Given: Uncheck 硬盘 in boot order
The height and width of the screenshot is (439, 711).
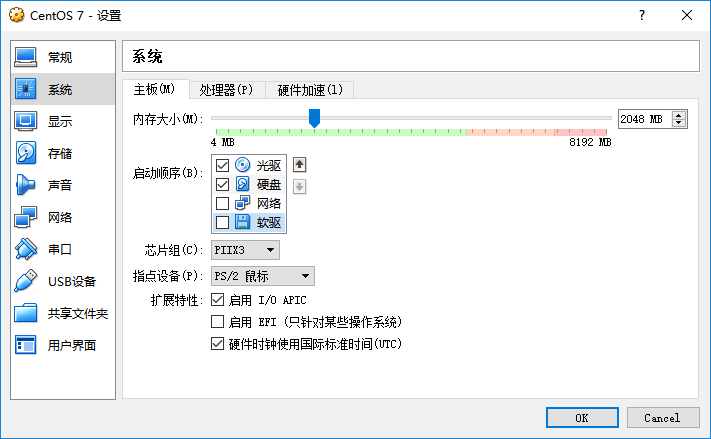Looking at the screenshot, I should click(222, 184).
